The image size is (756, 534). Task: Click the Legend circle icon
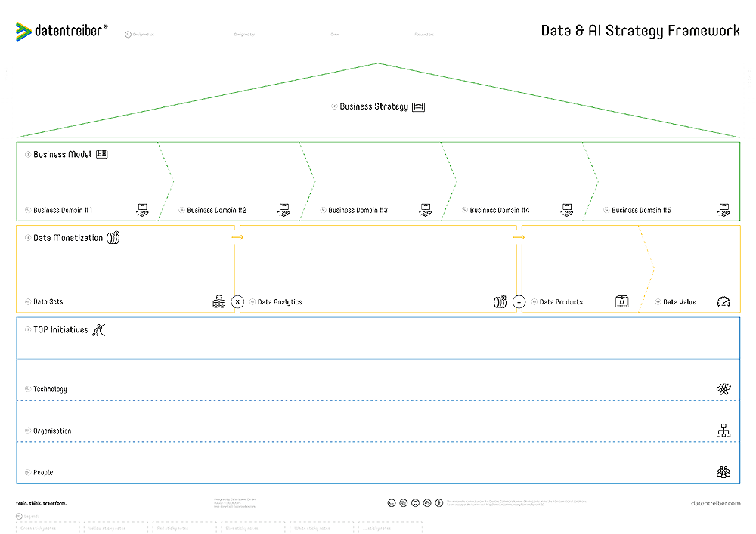[x=20, y=516]
